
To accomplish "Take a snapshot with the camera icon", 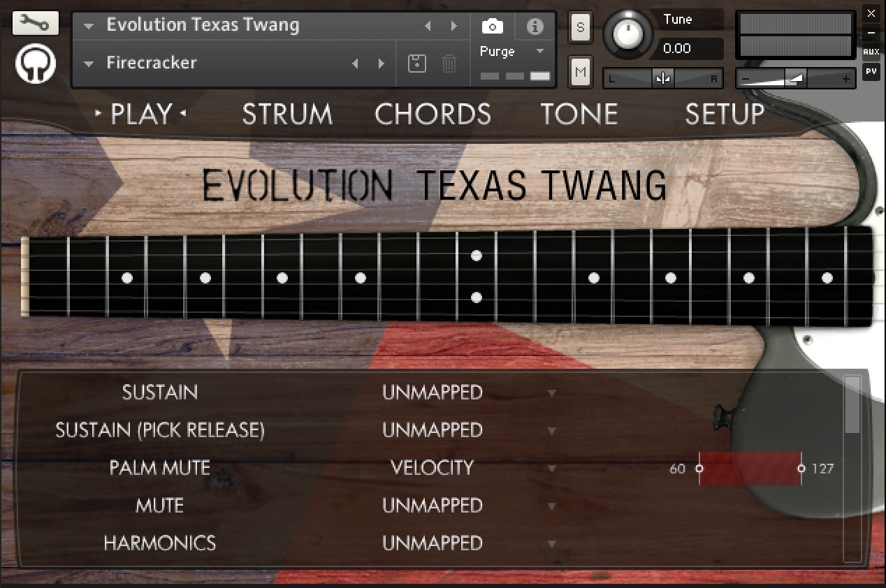I will click(x=493, y=27).
